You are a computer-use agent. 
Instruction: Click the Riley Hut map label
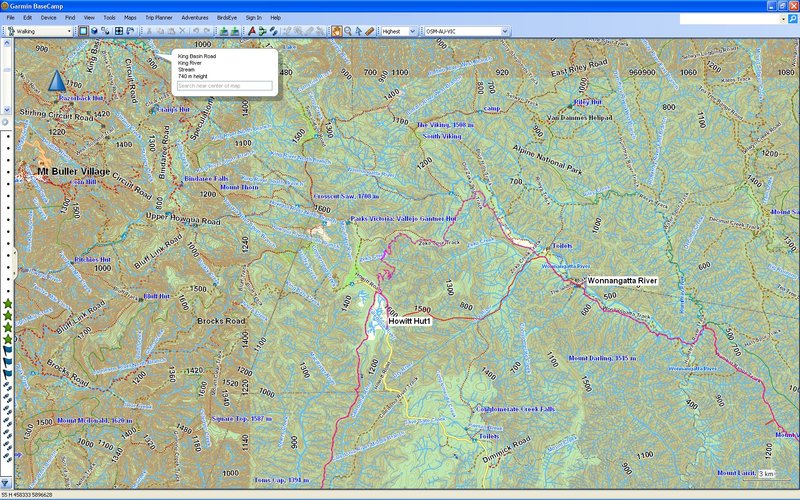(588, 102)
